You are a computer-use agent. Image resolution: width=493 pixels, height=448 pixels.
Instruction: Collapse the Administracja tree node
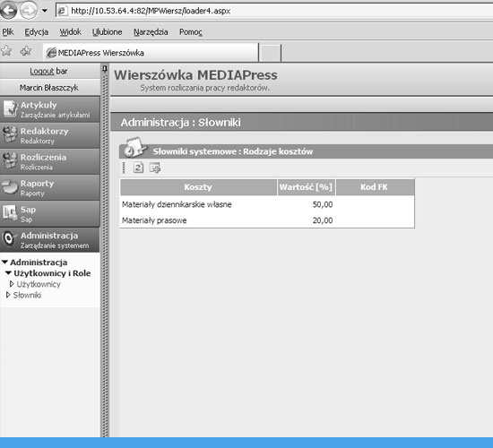4,262
